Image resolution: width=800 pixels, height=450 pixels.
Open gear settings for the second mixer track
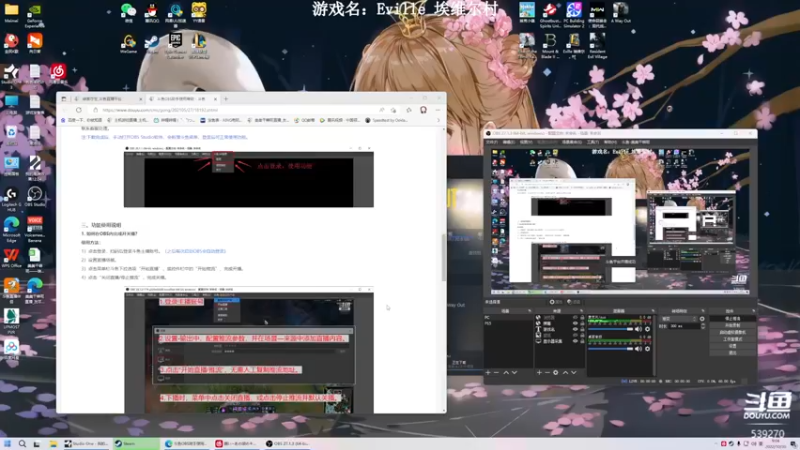point(647,349)
